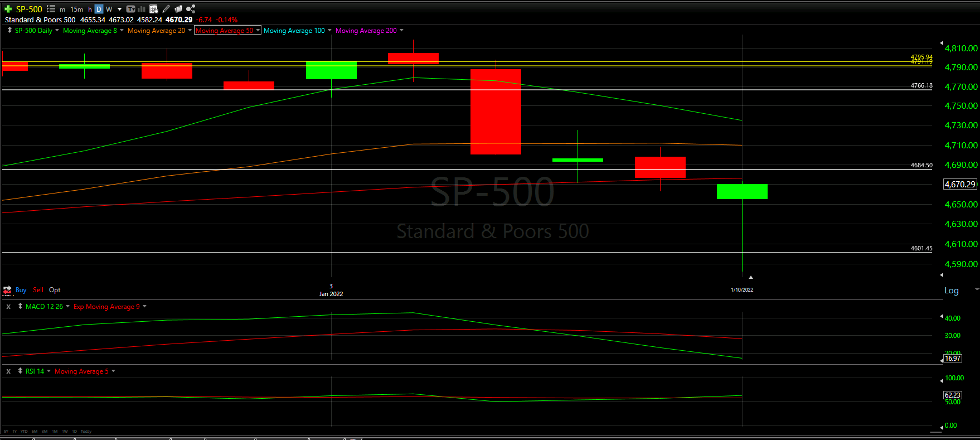980x440 pixels.
Task: Click the green plus add-symbol icon
Action: [x=8, y=9]
